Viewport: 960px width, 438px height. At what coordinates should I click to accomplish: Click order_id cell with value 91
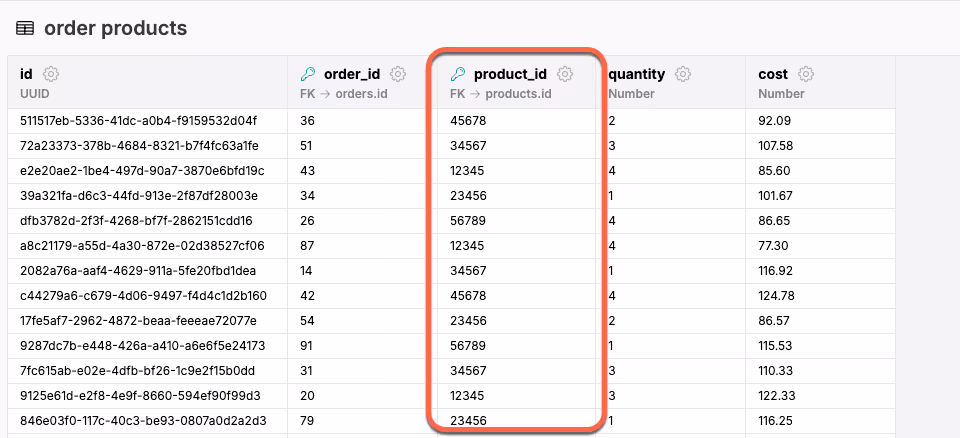pos(362,345)
